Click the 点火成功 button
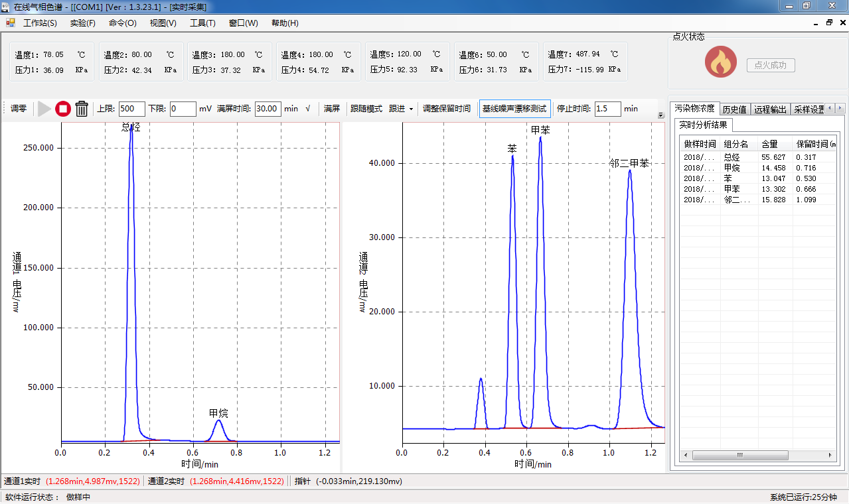Image resolution: width=849 pixels, height=504 pixels. (771, 65)
